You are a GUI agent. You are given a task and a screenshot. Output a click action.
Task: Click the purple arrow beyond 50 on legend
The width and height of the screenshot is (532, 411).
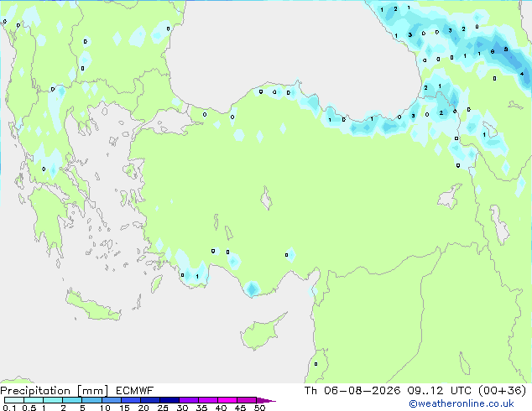click(x=266, y=400)
